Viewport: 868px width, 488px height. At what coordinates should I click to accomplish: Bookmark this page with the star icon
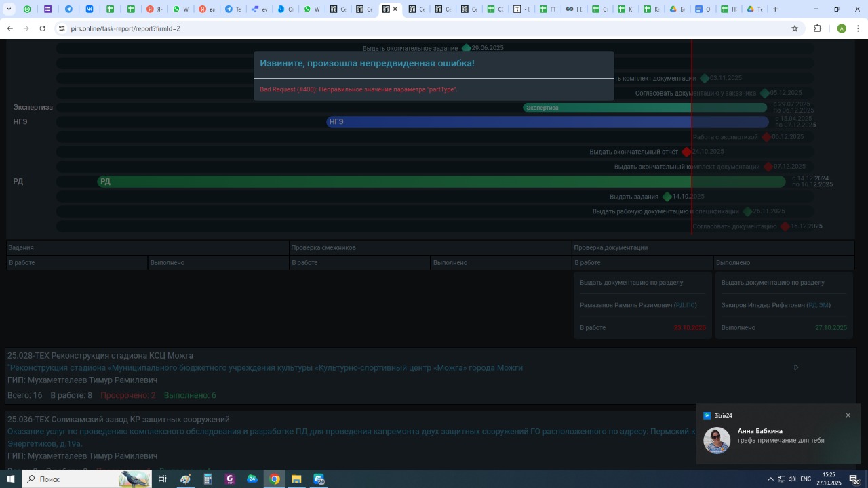tap(795, 28)
